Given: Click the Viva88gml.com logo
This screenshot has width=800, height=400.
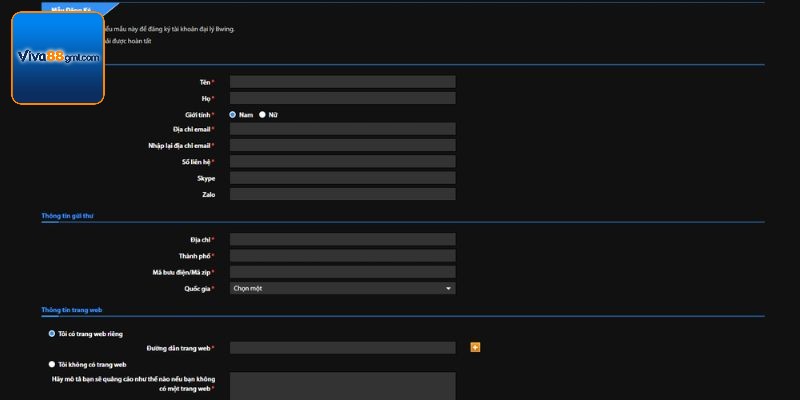Looking at the screenshot, I should [58, 58].
